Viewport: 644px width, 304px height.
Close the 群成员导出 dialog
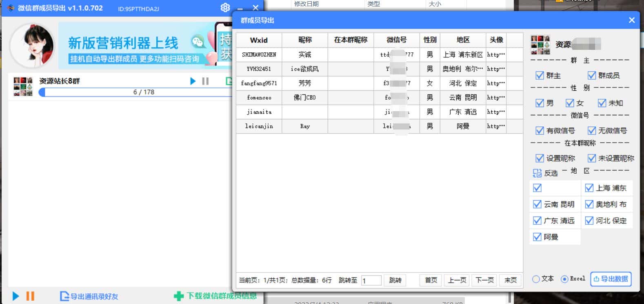coord(631,20)
